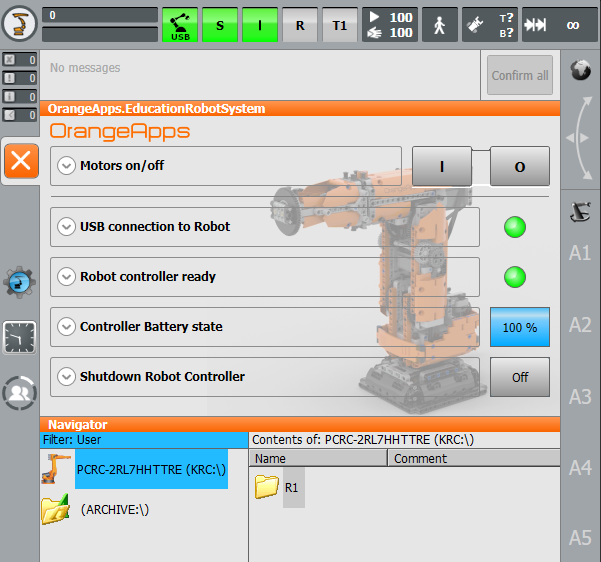The image size is (601, 562).
Task: Expand Robot controller ready details
Action: coord(66,277)
